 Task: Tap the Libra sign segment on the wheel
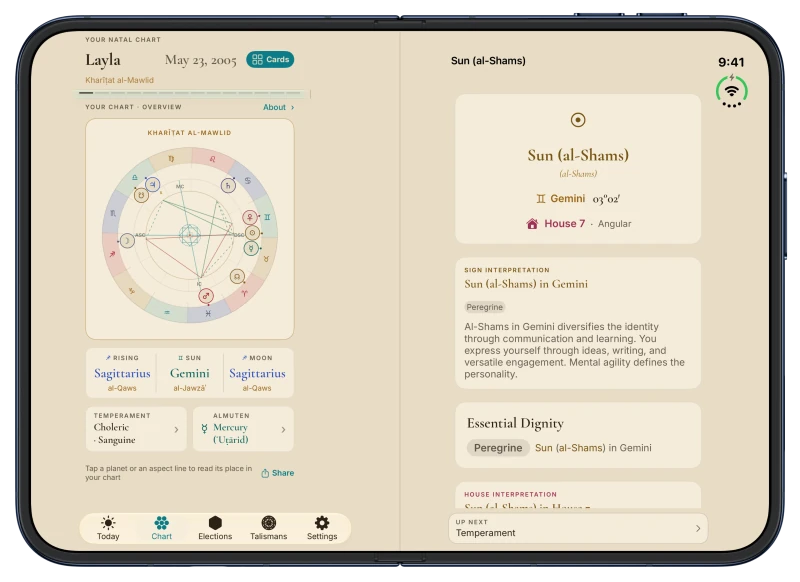[134, 177]
